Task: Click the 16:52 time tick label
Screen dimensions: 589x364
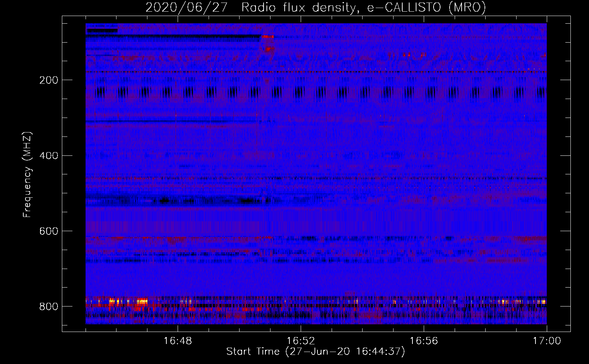Action: [x=301, y=341]
